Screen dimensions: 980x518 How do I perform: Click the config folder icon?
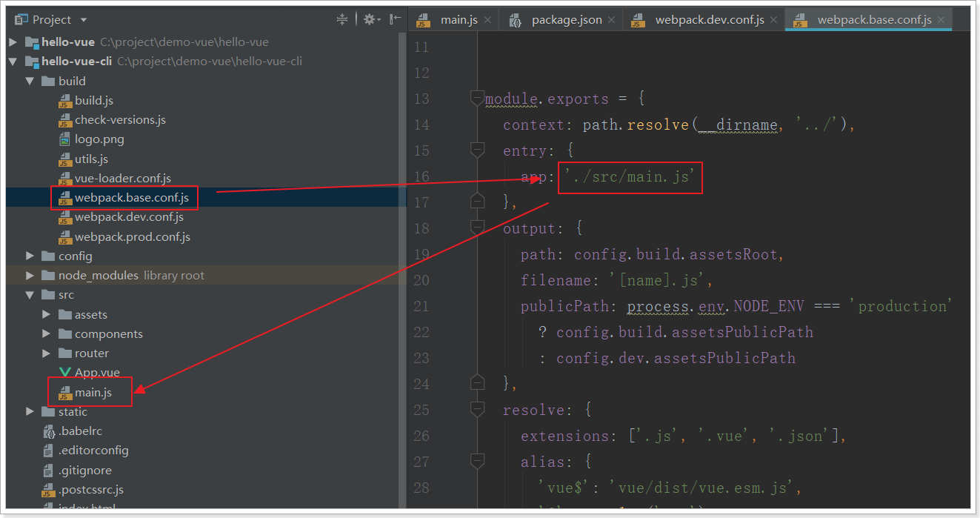point(48,256)
